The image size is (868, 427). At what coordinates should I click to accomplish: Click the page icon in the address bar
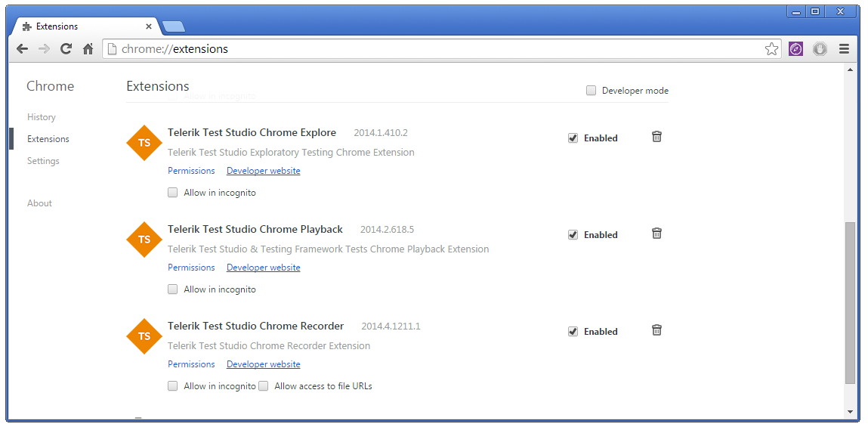[x=112, y=49]
